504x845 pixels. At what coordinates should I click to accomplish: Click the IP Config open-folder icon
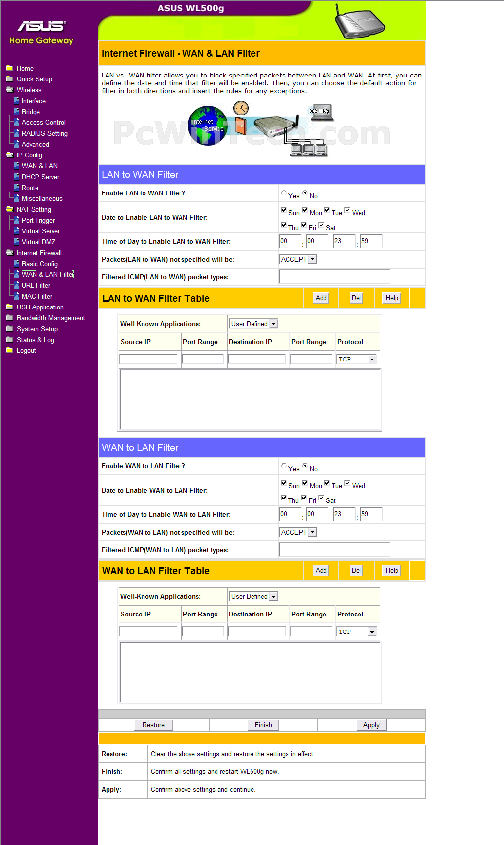[x=9, y=155]
